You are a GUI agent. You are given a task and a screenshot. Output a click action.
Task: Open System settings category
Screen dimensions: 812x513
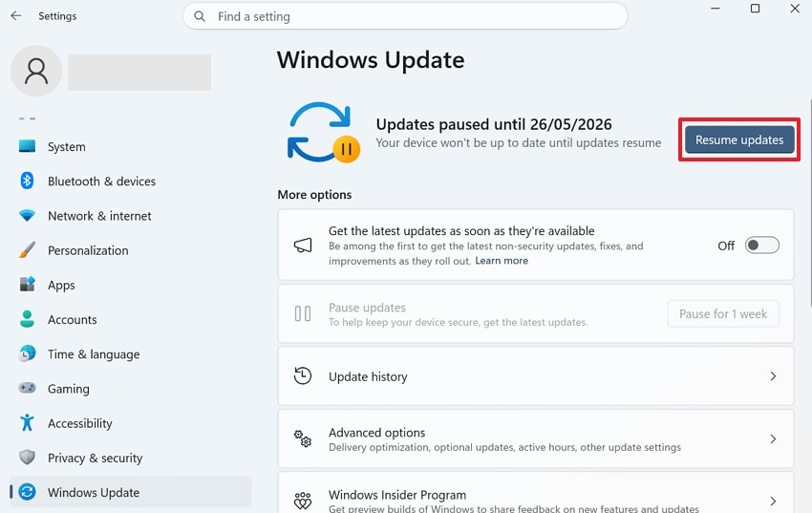pos(131,146)
